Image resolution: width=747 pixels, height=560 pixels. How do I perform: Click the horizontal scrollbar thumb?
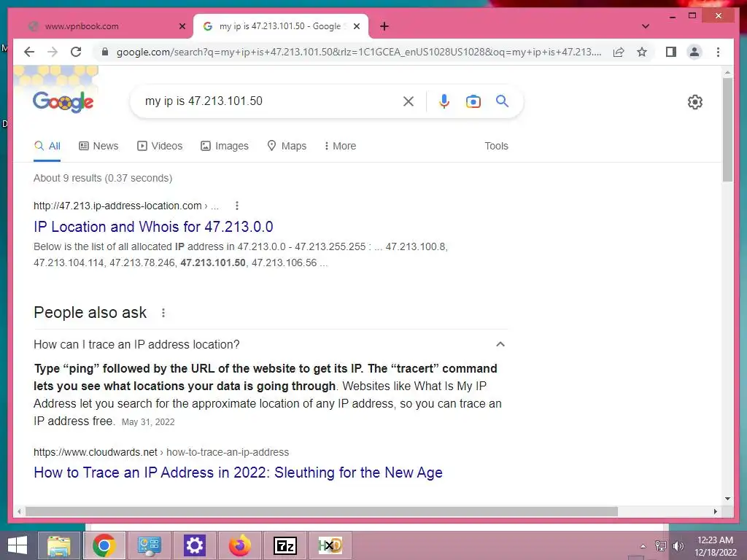pyautogui.click(x=322, y=511)
